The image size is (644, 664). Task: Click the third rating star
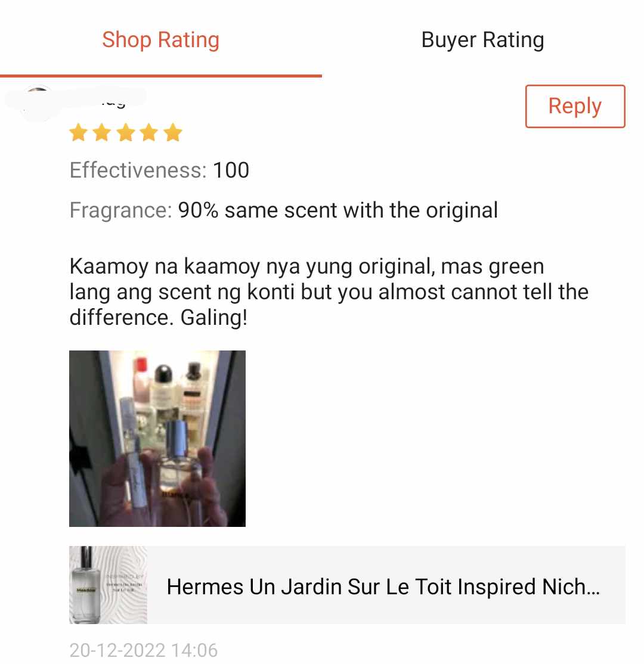click(126, 132)
